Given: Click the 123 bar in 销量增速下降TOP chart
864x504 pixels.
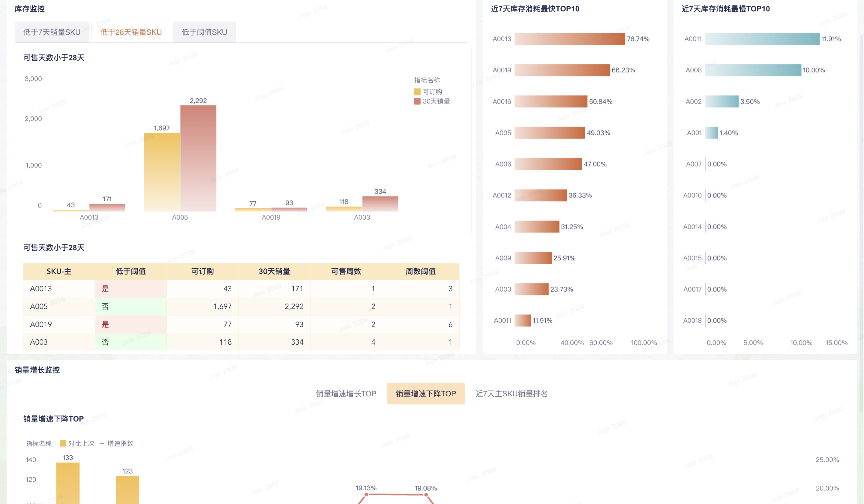Looking at the screenshot, I should [127, 490].
